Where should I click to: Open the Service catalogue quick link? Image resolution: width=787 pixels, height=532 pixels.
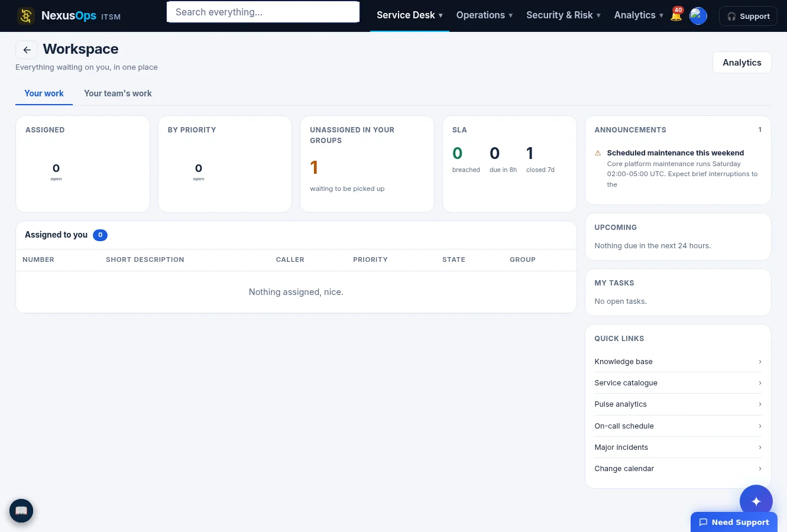point(678,383)
